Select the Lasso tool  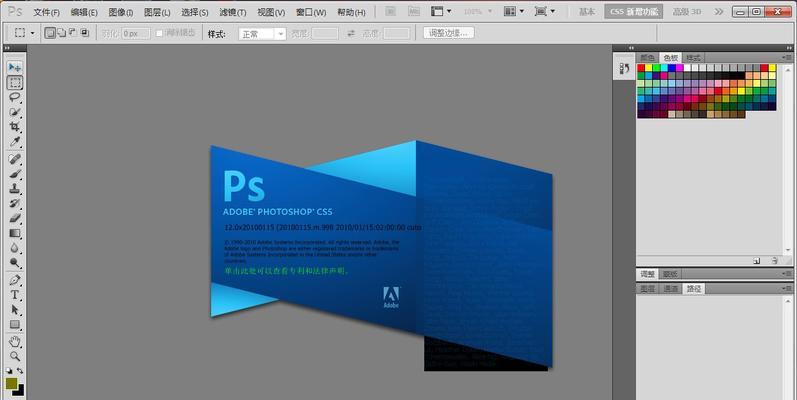(15, 97)
